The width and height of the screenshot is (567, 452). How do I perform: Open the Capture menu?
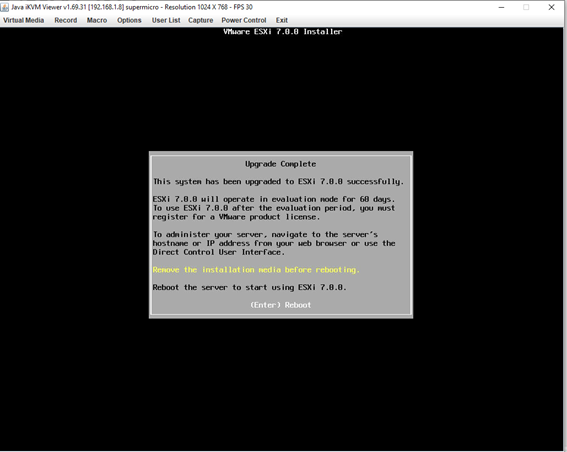(200, 20)
